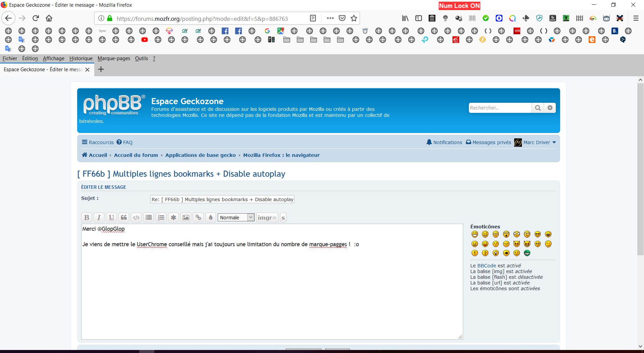
Task: Insert an image tag
Action: point(186,218)
